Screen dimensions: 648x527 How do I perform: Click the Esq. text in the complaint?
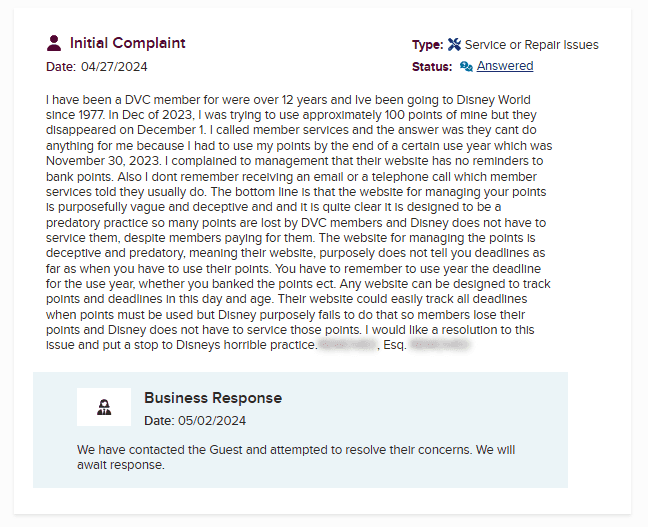(393, 344)
